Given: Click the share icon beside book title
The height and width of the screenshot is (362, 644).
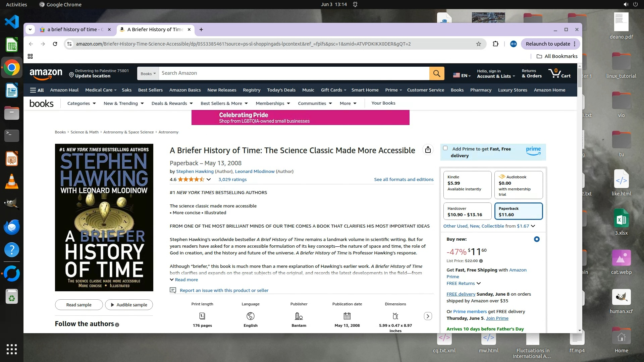Looking at the screenshot, I should [428, 150].
